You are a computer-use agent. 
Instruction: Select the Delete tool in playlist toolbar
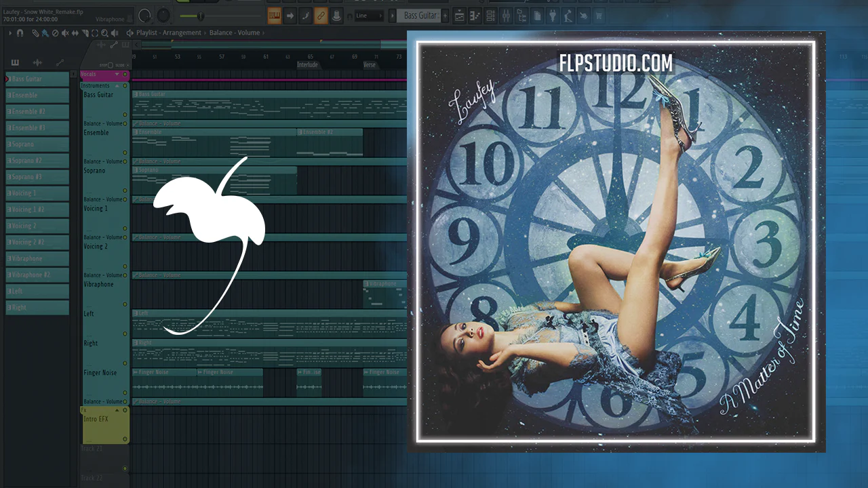[55, 33]
